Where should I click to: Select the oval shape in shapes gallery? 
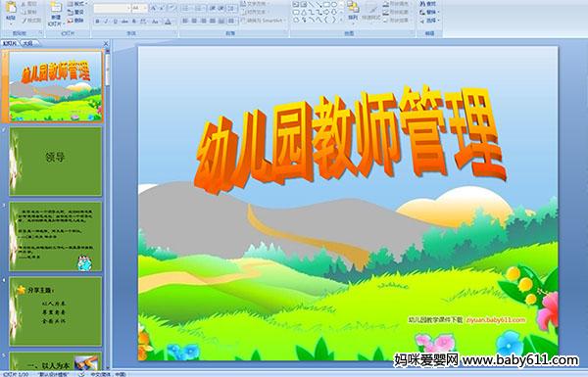click(334, 5)
